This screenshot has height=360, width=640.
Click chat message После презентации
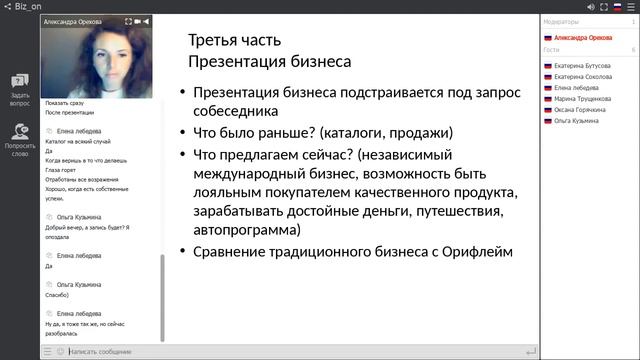tap(69, 113)
